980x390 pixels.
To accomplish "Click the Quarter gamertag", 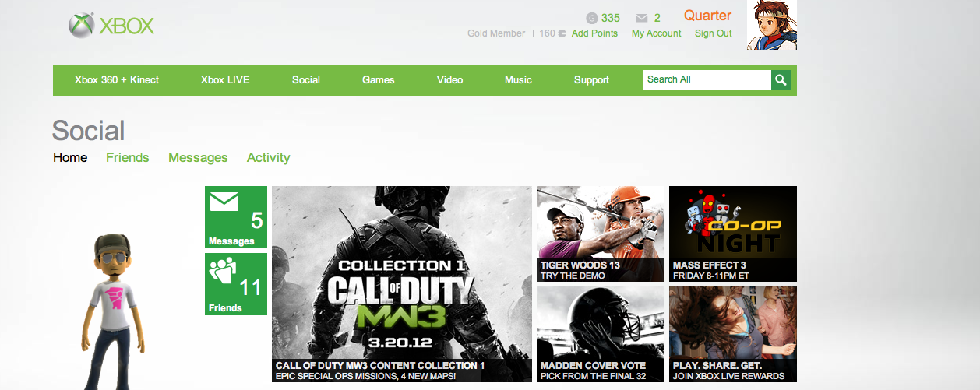I will (x=707, y=16).
